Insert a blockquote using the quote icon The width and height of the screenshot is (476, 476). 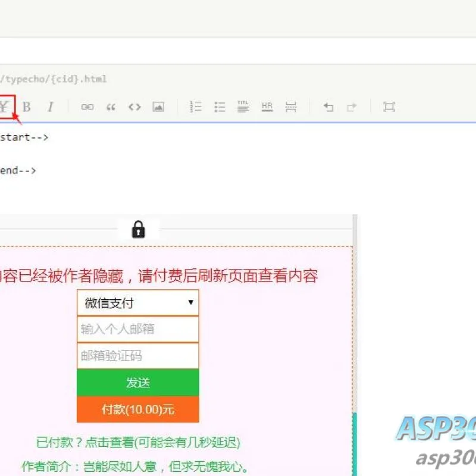click(111, 107)
